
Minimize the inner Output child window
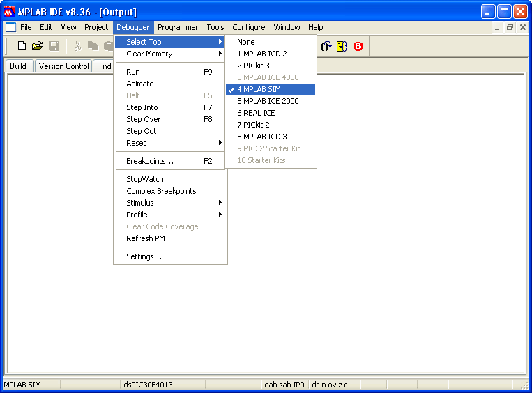(497, 27)
